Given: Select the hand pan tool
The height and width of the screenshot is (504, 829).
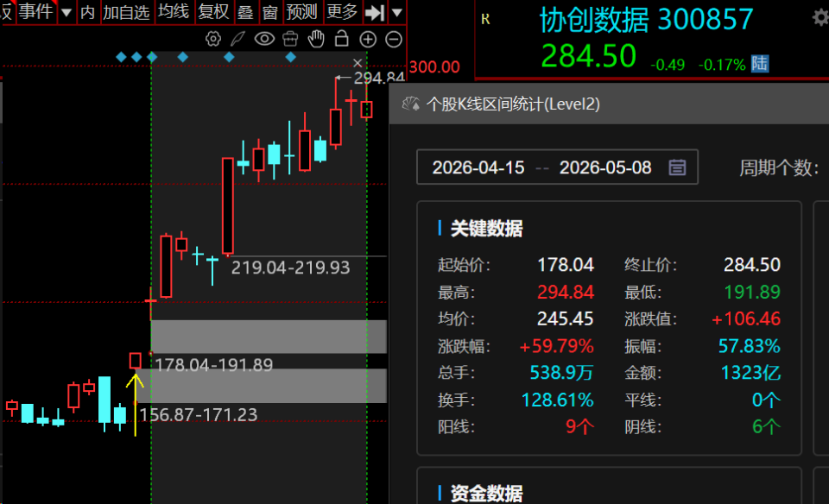Looking at the screenshot, I should point(316,39).
